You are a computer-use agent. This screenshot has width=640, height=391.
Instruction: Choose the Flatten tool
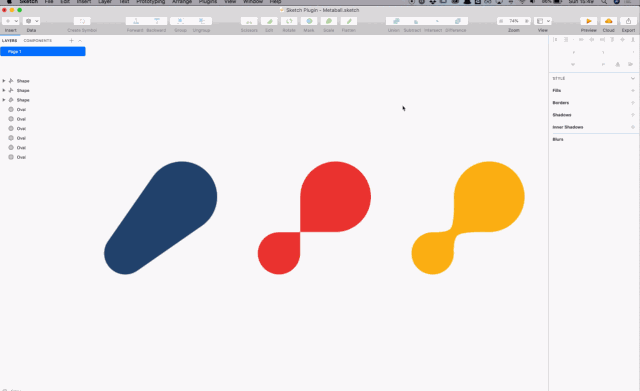tap(349, 21)
